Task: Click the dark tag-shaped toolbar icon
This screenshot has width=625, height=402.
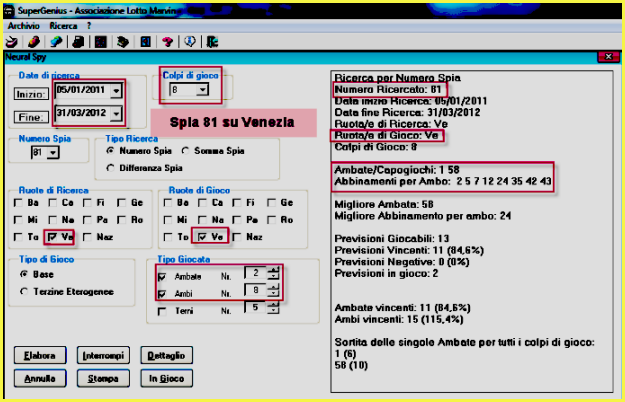Action: pos(123,41)
